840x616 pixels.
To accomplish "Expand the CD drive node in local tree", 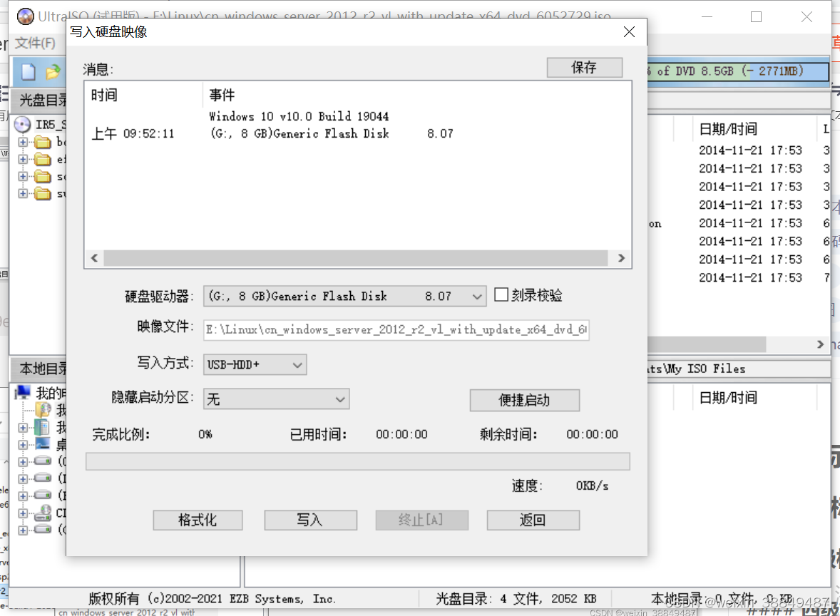I will click(x=23, y=513).
